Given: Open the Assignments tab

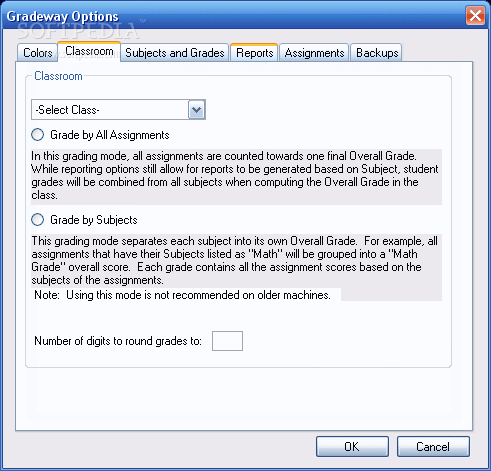Looking at the screenshot, I should (314, 53).
